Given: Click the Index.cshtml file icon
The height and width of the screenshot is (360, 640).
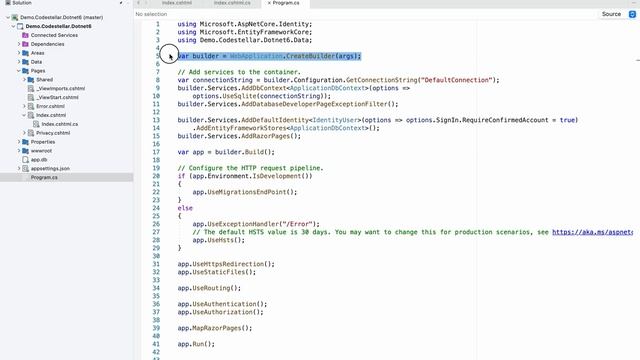Looking at the screenshot, I should pyautogui.click(x=31, y=115).
